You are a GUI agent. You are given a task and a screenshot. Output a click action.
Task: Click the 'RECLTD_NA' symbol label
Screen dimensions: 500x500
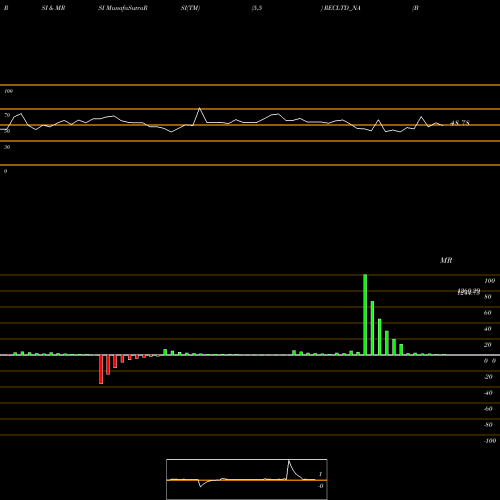[342, 8]
